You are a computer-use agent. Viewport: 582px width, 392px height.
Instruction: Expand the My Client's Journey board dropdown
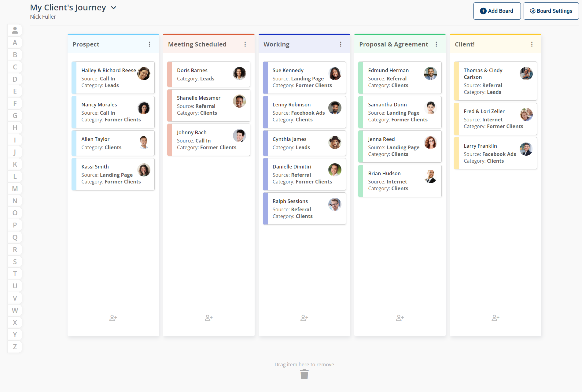pyautogui.click(x=114, y=8)
